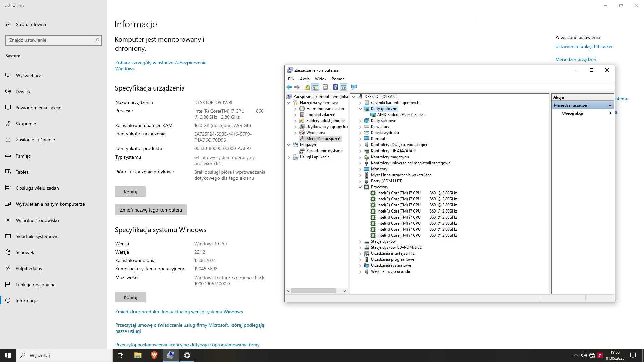The width and height of the screenshot is (644, 362).
Task: Open the Start menu Windows button
Action: pyautogui.click(x=8, y=355)
